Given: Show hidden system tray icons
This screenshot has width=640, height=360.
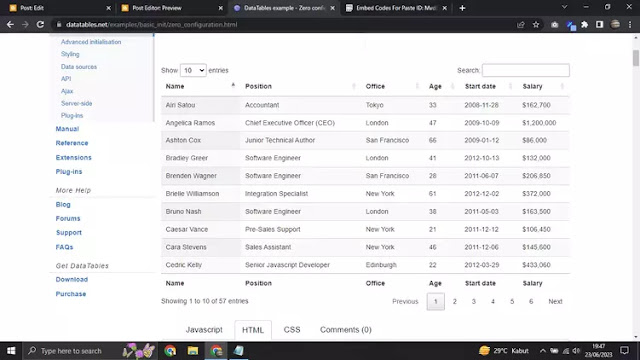Looking at the screenshot, I should tap(542, 351).
